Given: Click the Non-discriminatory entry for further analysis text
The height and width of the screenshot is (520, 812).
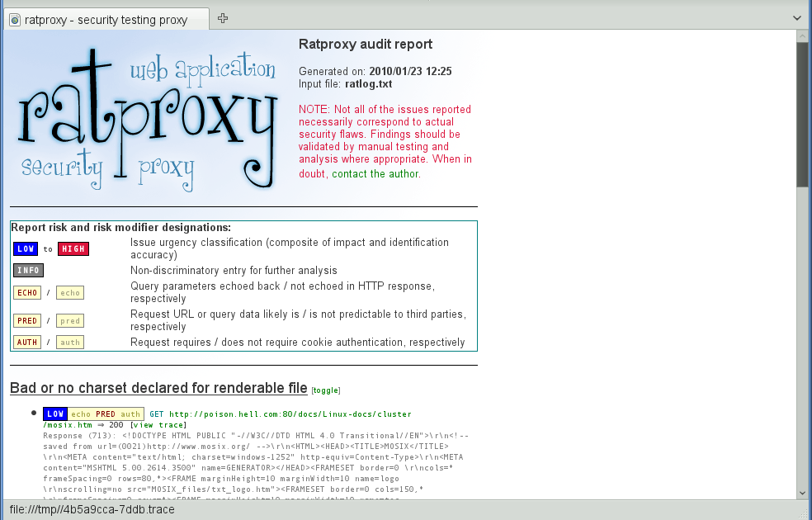Looking at the screenshot, I should point(234,271).
